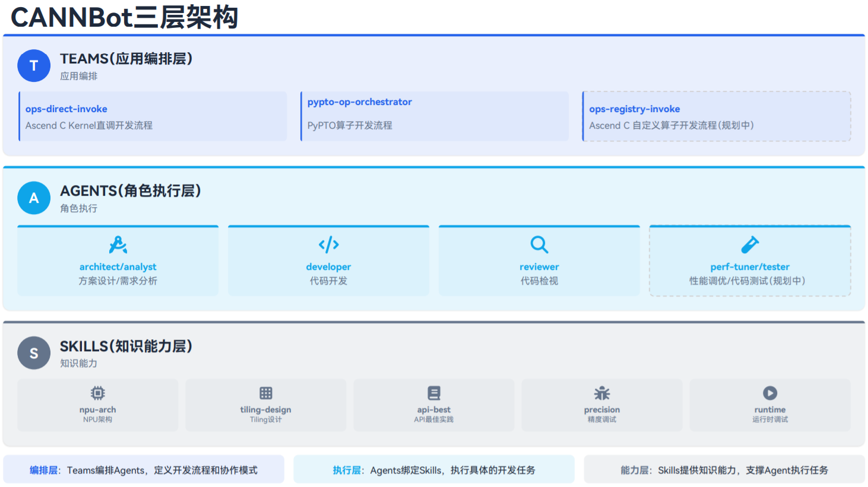Click the title "CANNBot三层架构"

[x=125, y=17]
